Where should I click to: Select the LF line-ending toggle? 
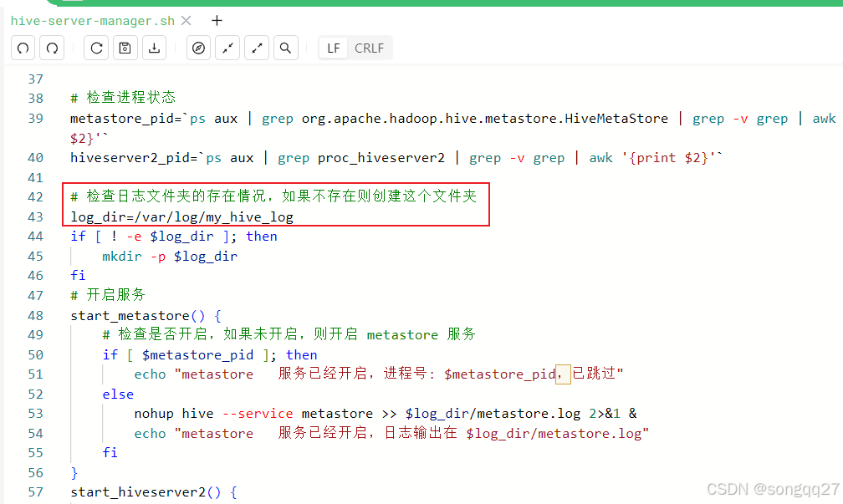332,48
